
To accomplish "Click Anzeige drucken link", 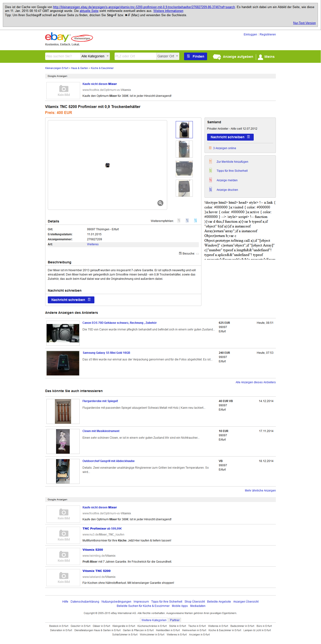I will (227, 190).
